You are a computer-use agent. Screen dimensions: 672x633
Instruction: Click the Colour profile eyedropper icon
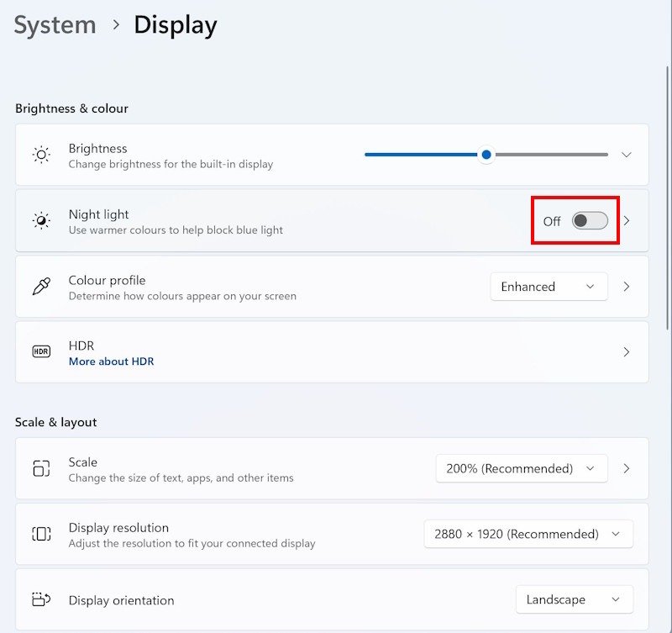click(x=41, y=287)
